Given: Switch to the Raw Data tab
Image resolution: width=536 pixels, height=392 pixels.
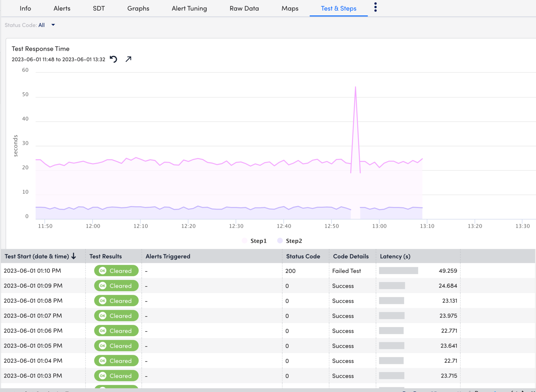Looking at the screenshot, I should pyautogui.click(x=244, y=8).
